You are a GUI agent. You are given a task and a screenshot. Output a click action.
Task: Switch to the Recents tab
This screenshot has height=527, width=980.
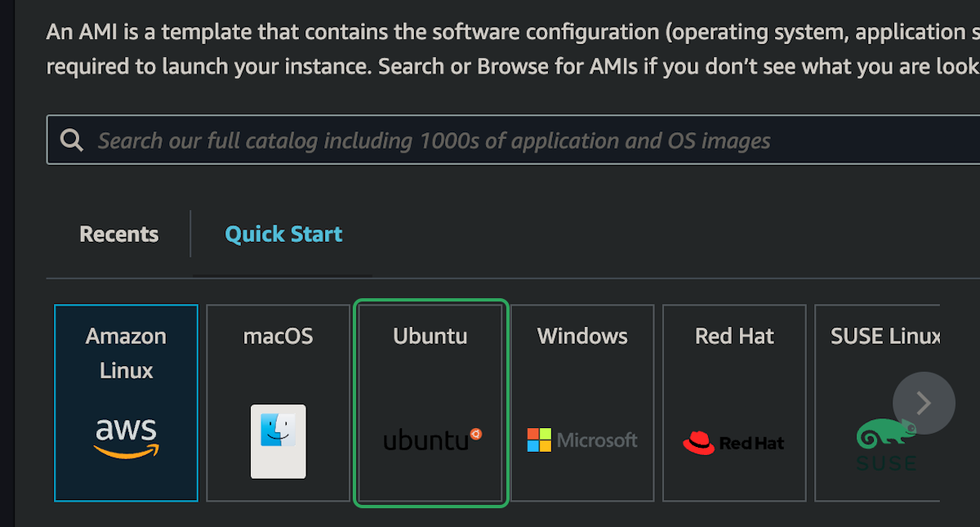(119, 234)
